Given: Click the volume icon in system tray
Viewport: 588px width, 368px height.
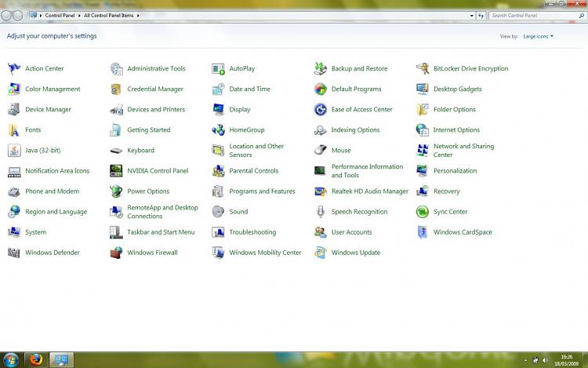Looking at the screenshot, I should tap(545, 360).
